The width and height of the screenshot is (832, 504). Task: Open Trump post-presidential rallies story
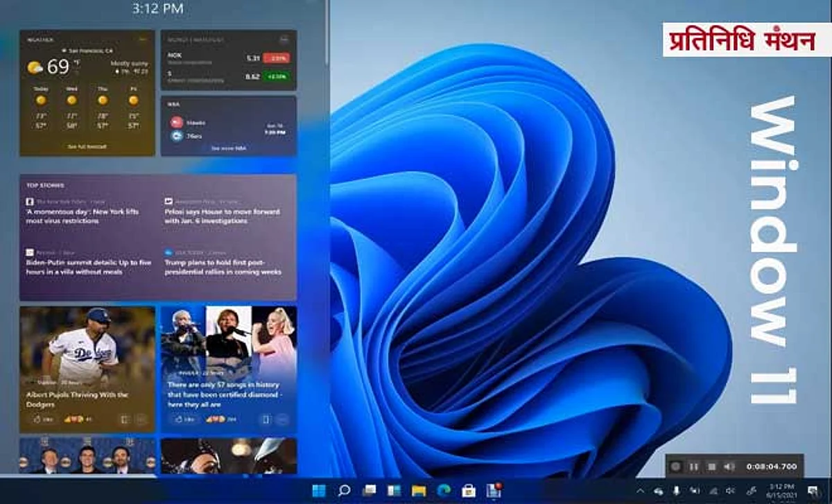click(223, 268)
